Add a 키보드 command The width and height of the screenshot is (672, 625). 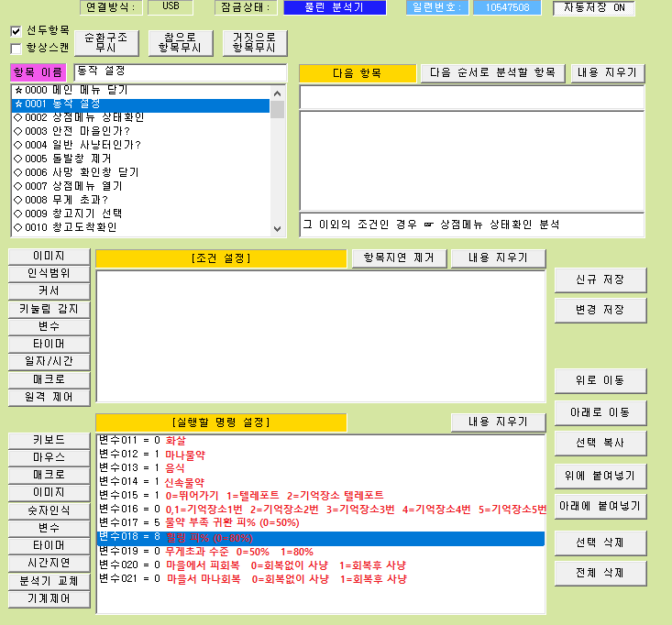coord(50,440)
